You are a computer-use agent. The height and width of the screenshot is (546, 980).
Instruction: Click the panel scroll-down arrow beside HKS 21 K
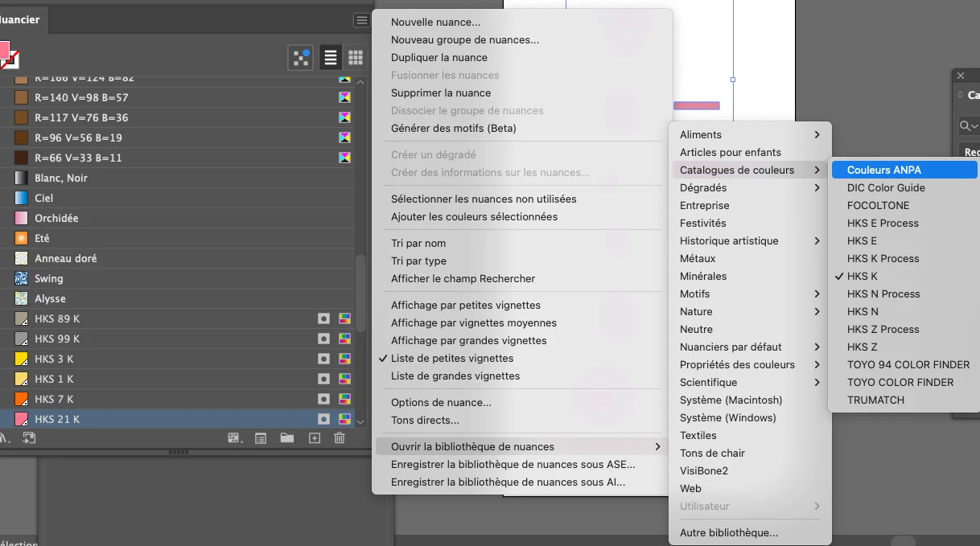click(x=360, y=421)
